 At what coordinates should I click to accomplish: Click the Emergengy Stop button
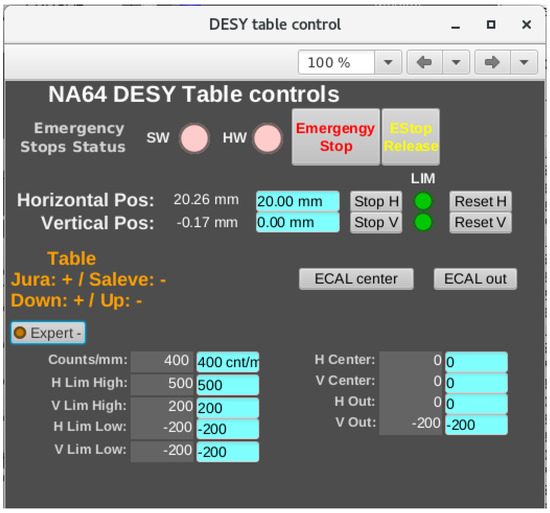point(336,137)
